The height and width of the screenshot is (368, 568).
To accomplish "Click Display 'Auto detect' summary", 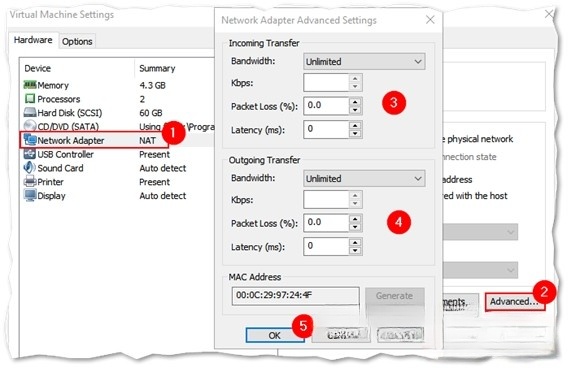I will (x=163, y=196).
